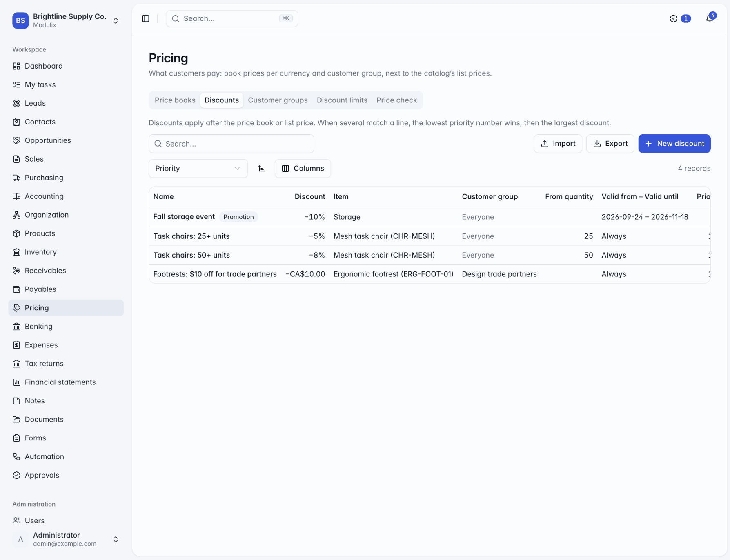Select the Discounts tab
This screenshot has height=560, width=730.
pyautogui.click(x=222, y=100)
